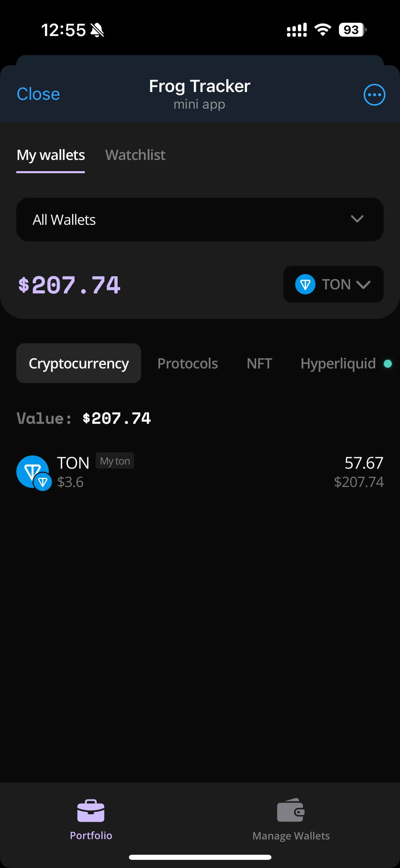Select the Cryptocurrency tab
Viewport: 400px width, 868px height.
pyautogui.click(x=79, y=363)
